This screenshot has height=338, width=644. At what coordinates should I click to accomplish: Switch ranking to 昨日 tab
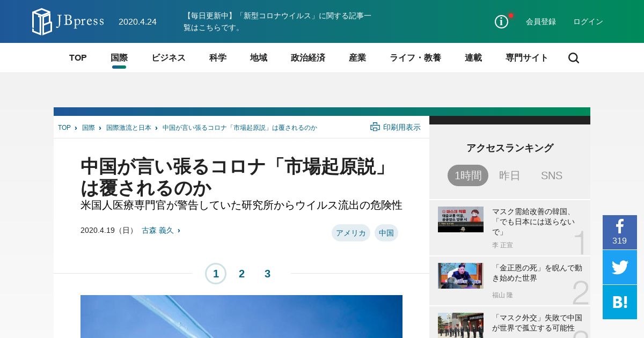510,175
